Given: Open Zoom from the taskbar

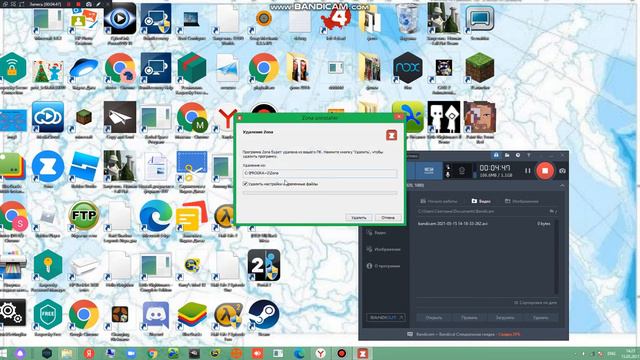Looking at the screenshot, I should coord(131,353).
